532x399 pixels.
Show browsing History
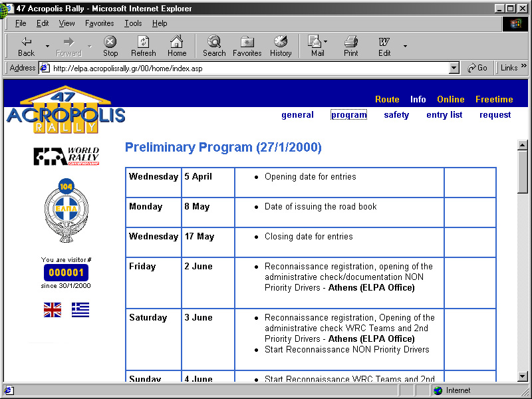(281, 46)
